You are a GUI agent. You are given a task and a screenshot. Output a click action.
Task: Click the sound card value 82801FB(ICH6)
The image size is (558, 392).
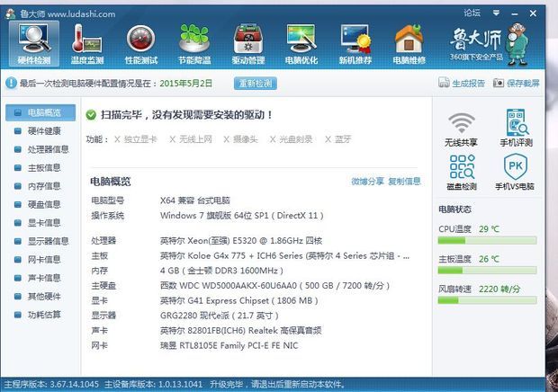[240, 331]
